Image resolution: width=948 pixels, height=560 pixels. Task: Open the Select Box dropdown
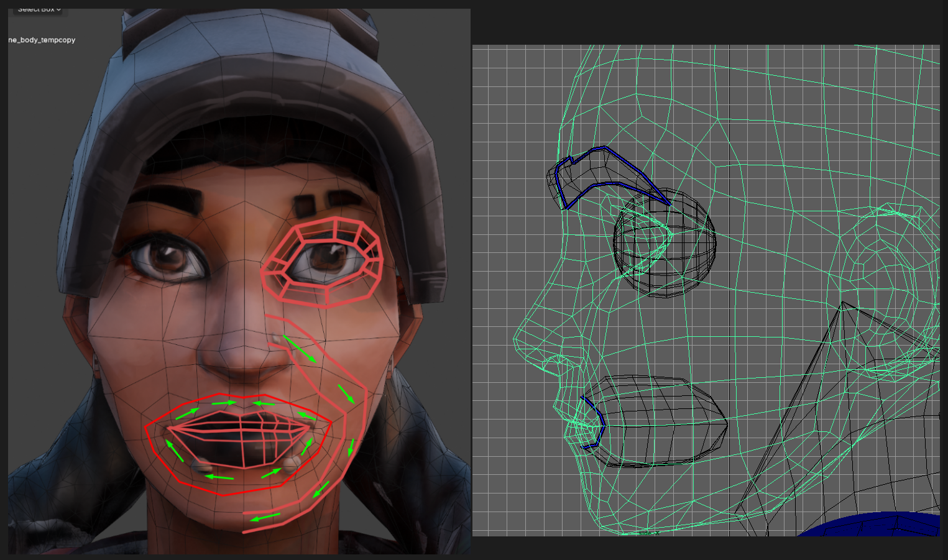(39, 9)
